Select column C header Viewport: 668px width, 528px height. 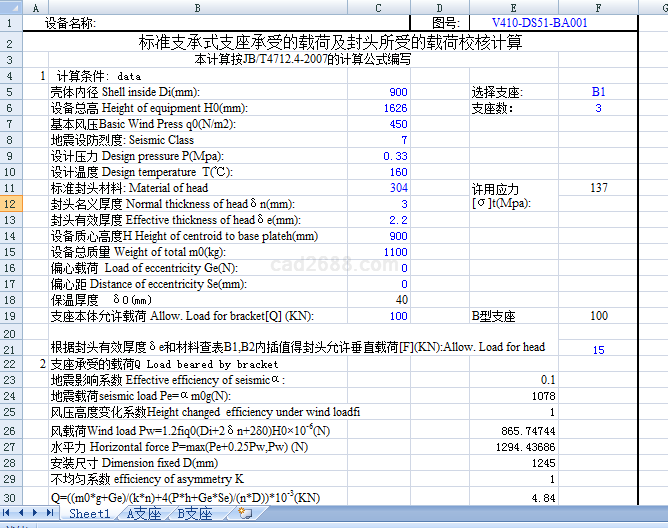pos(377,7)
